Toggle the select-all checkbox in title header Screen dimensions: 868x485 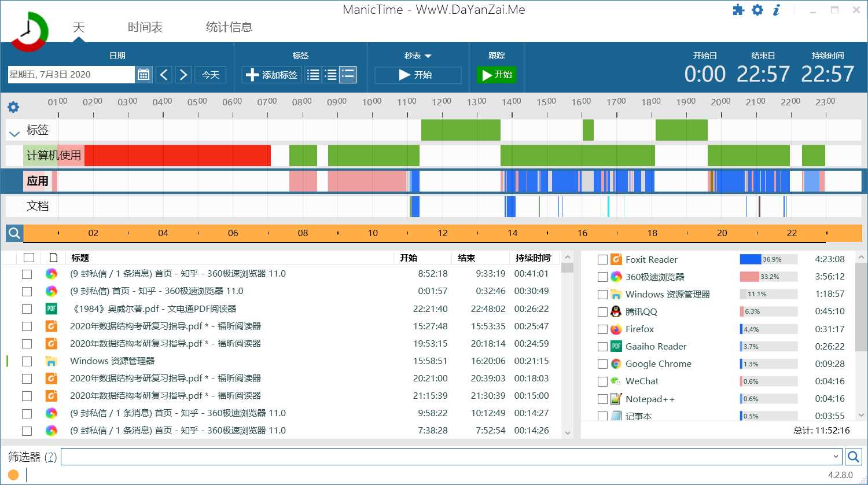(29, 258)
